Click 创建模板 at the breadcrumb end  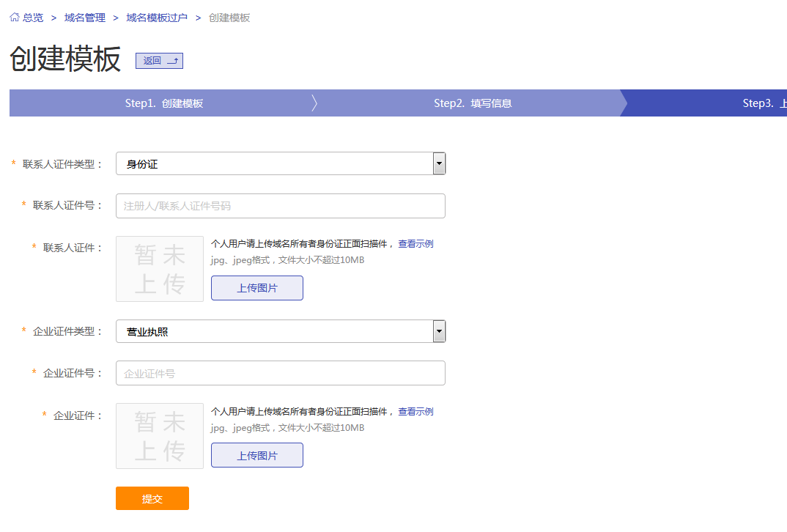tap(229, 18)
